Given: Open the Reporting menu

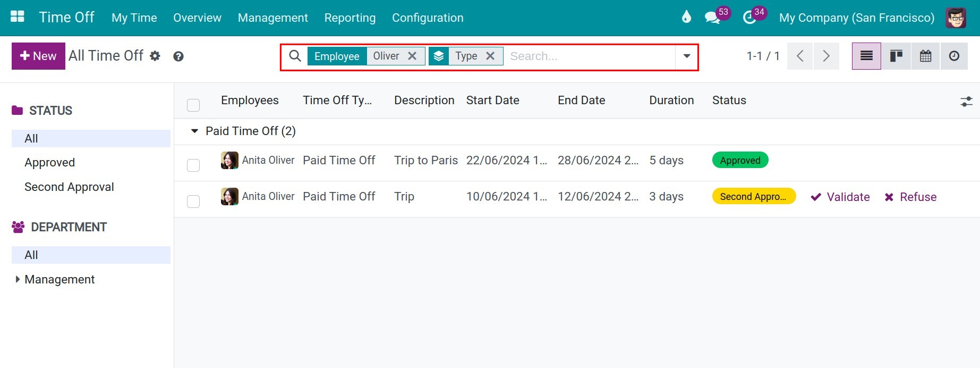Looking at the screenshot, I should 350,18.
